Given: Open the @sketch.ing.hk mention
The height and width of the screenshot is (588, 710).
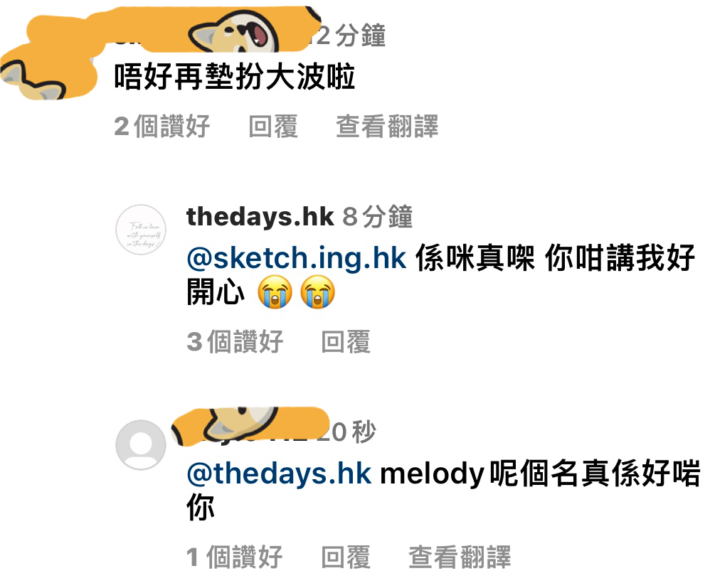Looking at the screenshot, I should click(297, 258).
